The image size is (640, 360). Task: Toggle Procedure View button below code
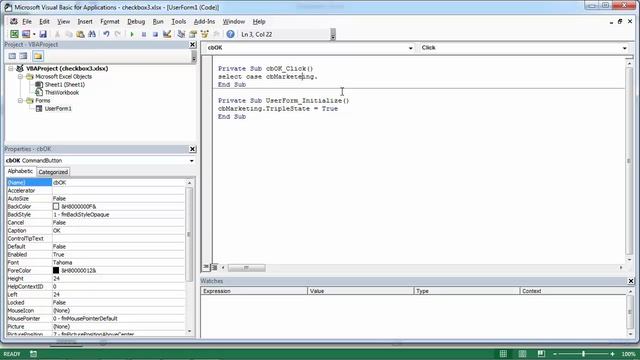(x=206, y=267)
